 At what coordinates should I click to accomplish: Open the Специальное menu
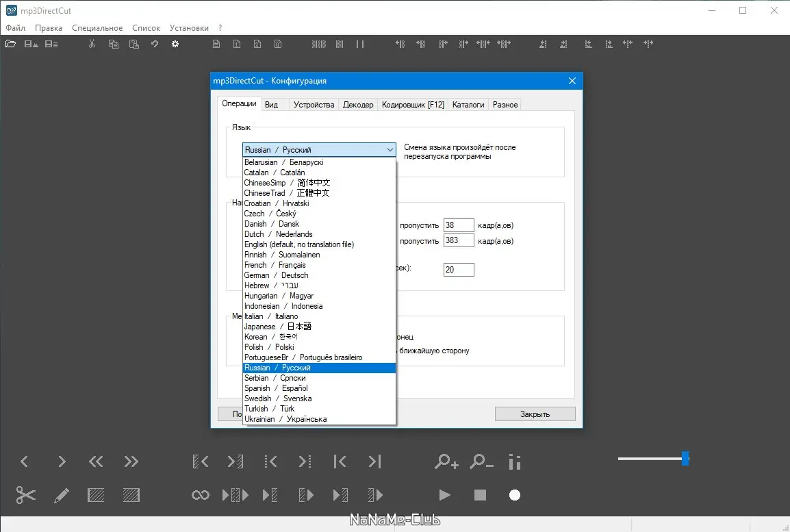(97, 27)
